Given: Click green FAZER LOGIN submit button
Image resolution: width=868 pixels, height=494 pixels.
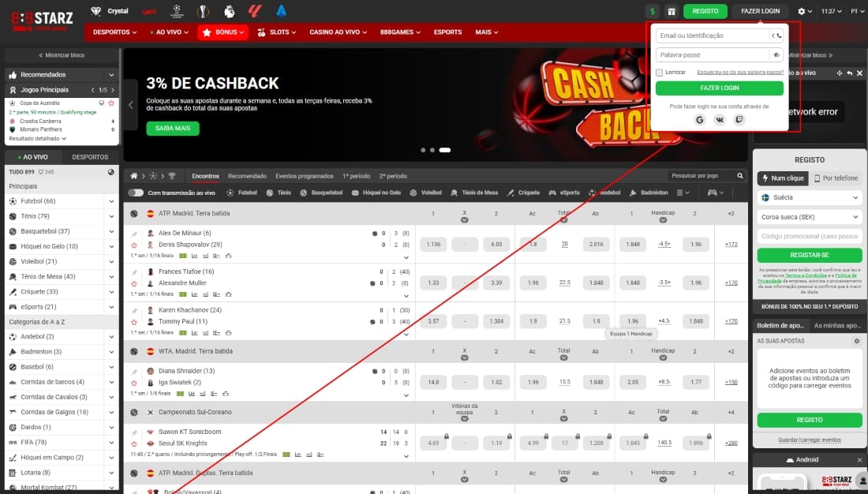Looking at the screenshot, I should (x=719, y=88).
